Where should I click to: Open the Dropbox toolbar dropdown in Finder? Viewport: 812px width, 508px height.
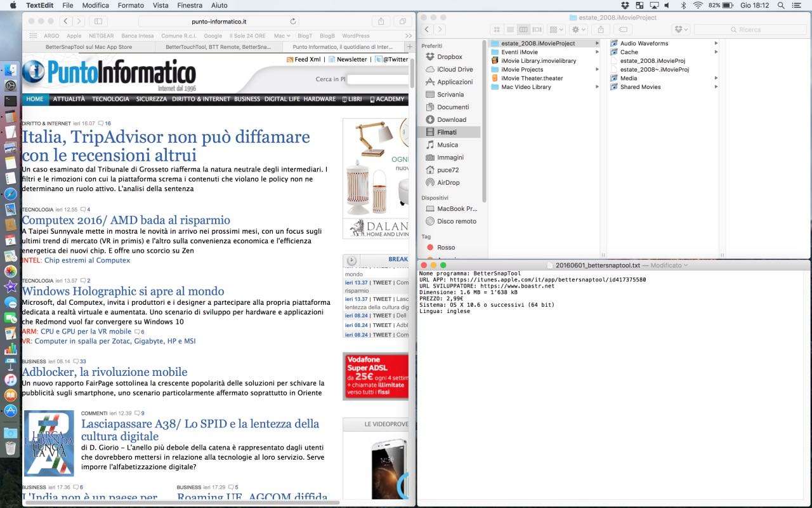tap(681, 30)
